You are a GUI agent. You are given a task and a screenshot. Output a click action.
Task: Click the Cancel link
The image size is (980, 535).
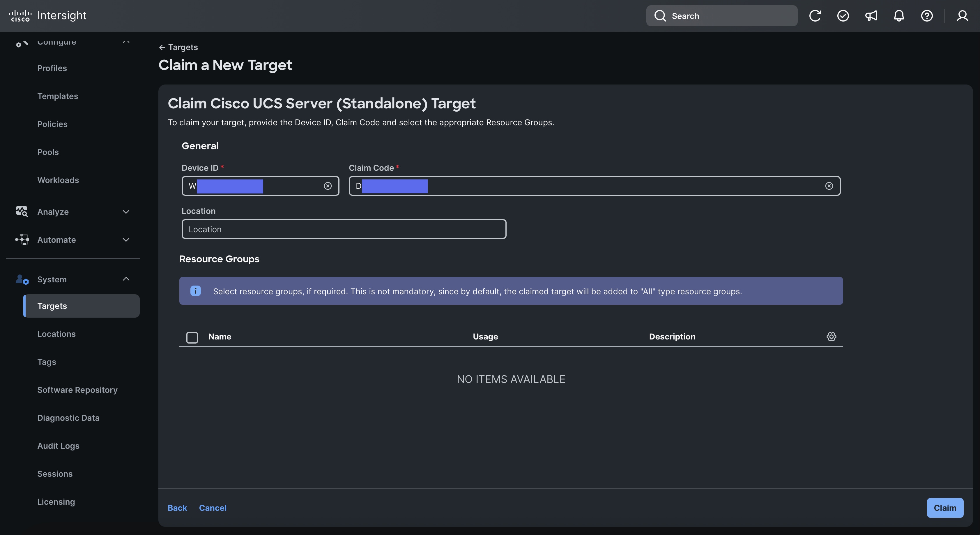[213, 508]
